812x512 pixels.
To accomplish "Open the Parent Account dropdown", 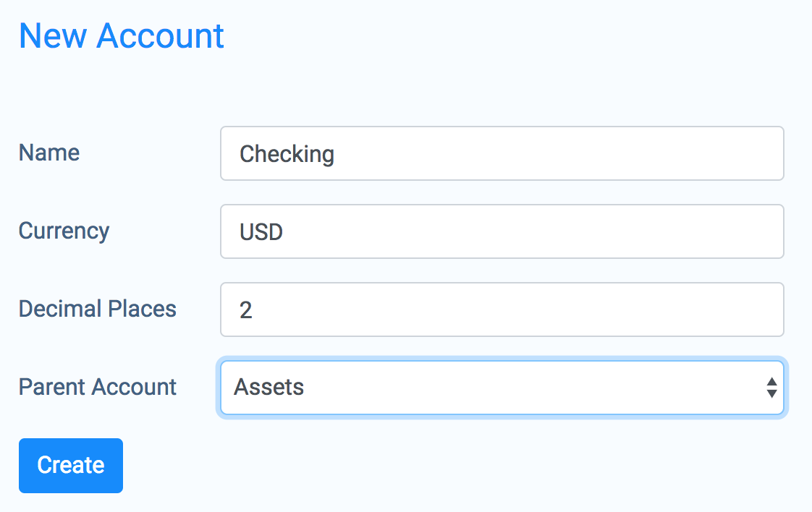I will coord(502,388).
